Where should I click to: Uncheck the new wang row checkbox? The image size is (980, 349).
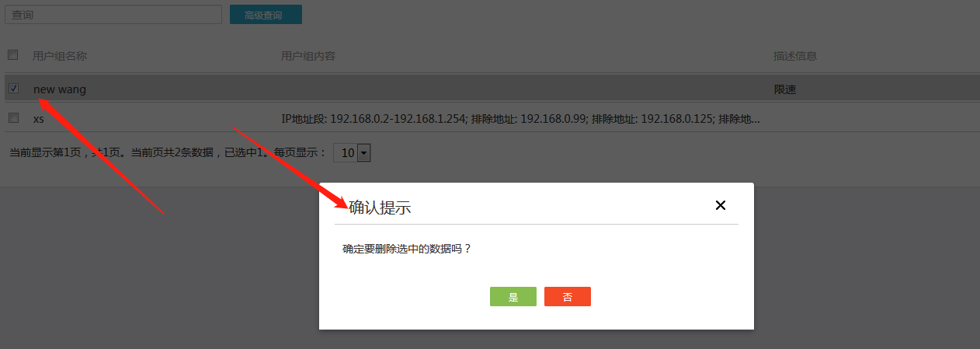pyautogui.click(x=13, y=89)
